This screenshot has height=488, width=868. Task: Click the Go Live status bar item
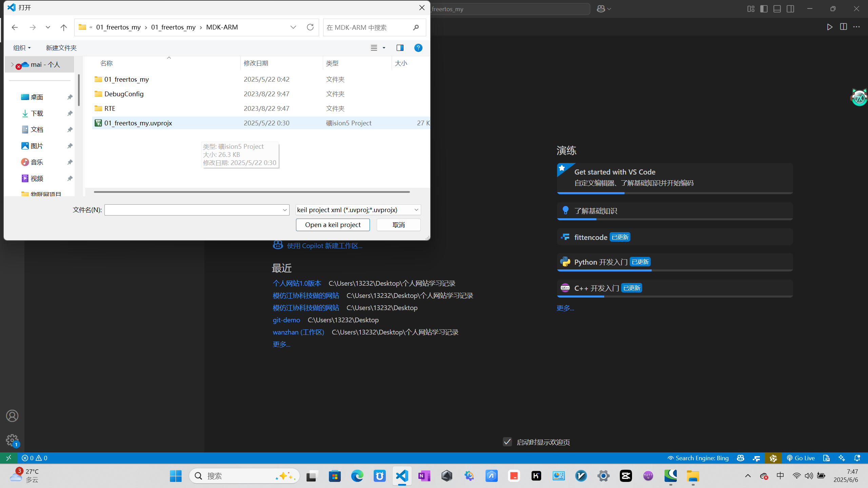(801, 458)
